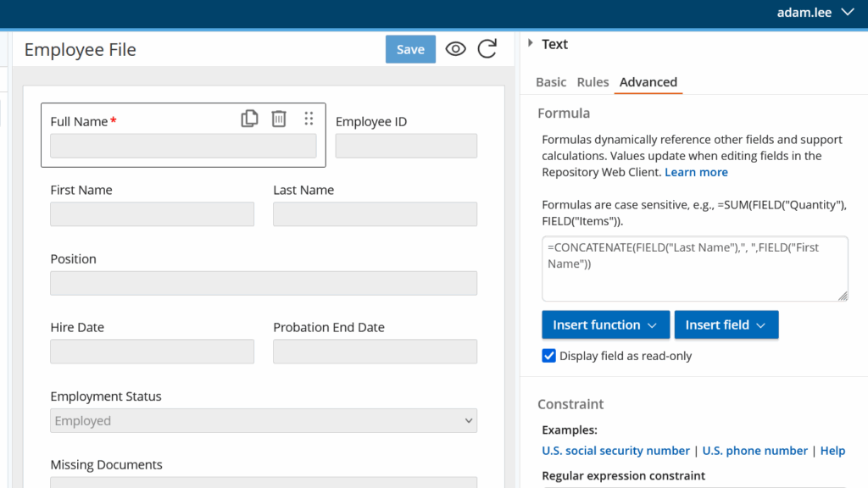Viewport: 868px width, 488px height.
Task: Delete the Full Name field
Action: tap(279, 119)
